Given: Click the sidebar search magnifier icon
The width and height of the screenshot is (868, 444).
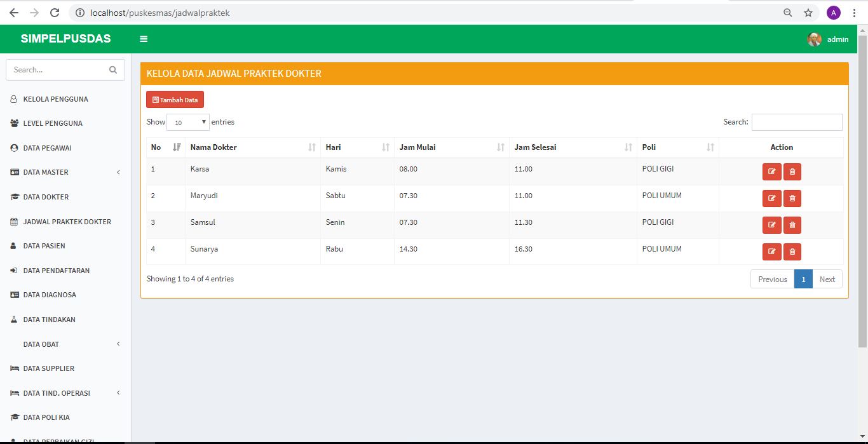Looking at the screenshot, I should click(x=113, y=70).
